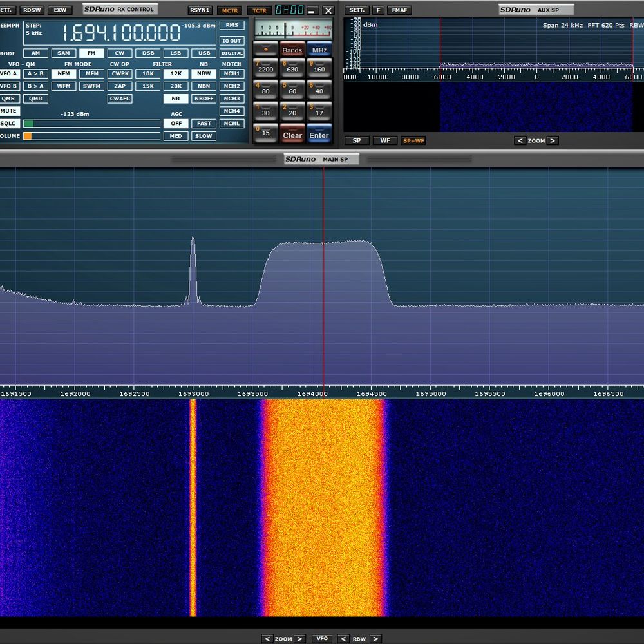The image size is (644, 644).
Task: Toggle notch filter NCH3
Action: tap(232, 99)
